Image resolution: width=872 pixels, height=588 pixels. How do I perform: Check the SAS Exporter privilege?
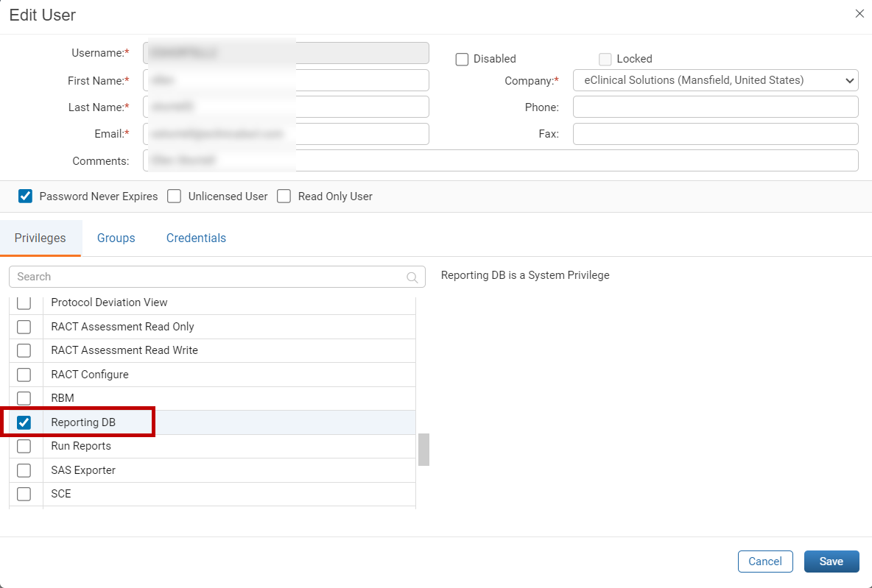click(24, 470)
